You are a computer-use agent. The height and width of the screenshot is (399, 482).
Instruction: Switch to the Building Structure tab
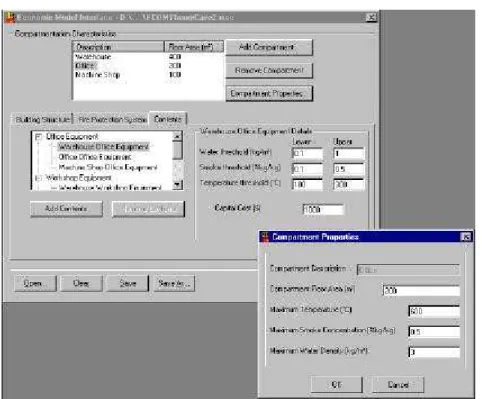tap(42, 119)
